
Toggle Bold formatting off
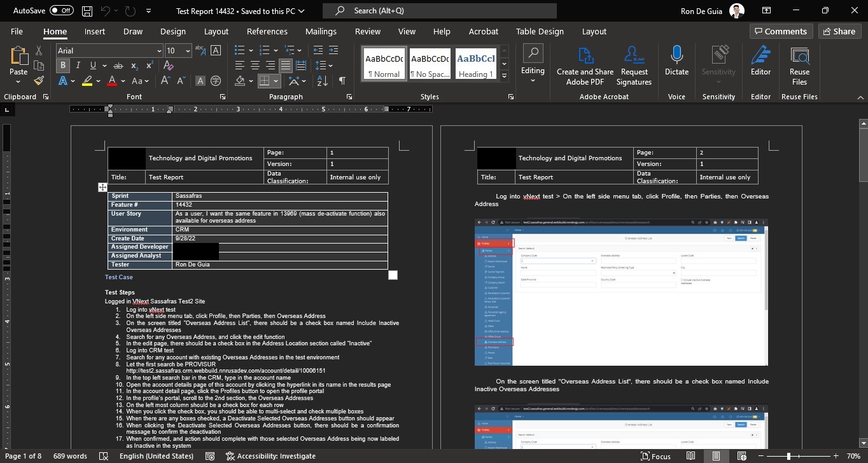point(63,66)
